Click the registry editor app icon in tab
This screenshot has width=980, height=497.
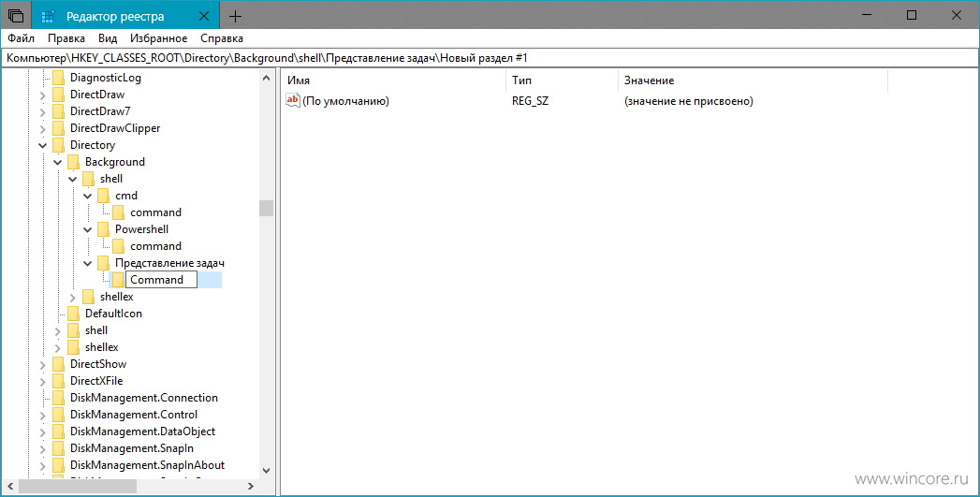[48, 16]
